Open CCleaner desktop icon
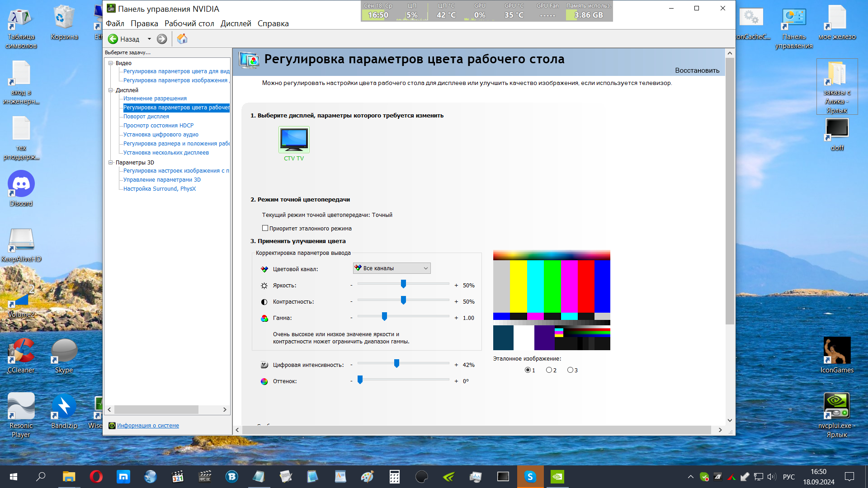868x488 pixels. coord(21,352)
